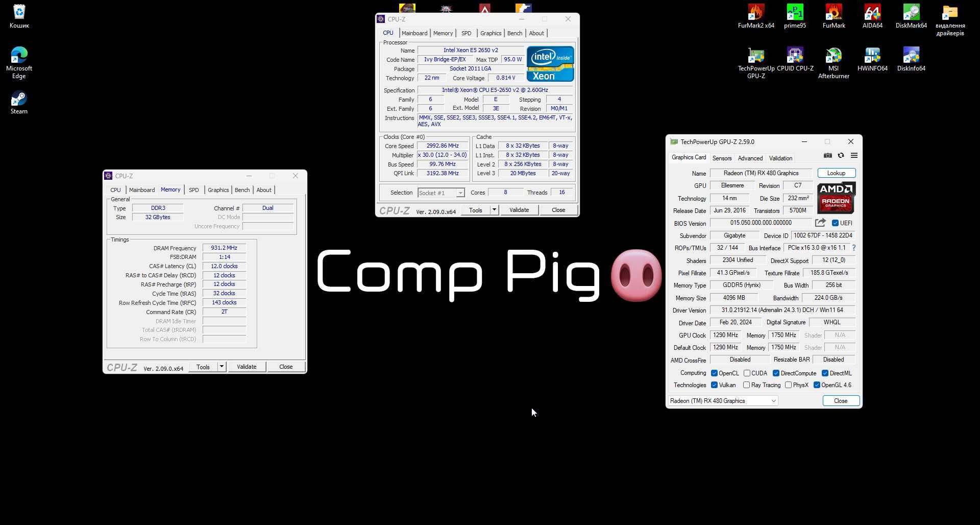Launch the DiskInfo64 desktop shortcut
The width and height of the screenshot is (980, 525).
coord(911,59)
